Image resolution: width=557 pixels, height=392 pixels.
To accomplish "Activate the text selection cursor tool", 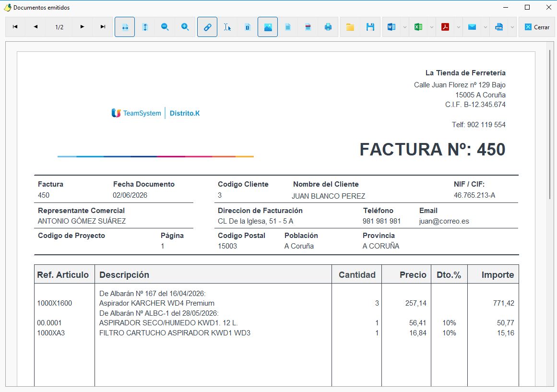I will pyautogui.click(x=227, y=27).
